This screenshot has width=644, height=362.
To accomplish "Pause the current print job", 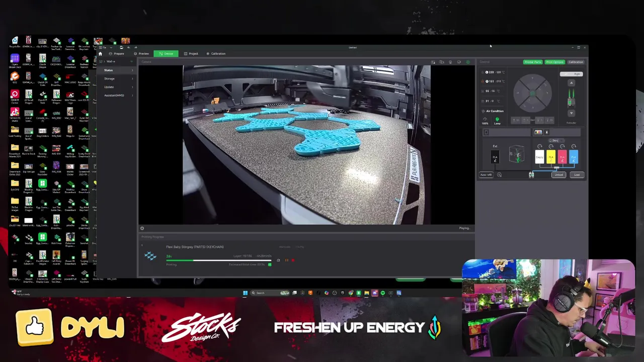I will (x=287, y=260).
